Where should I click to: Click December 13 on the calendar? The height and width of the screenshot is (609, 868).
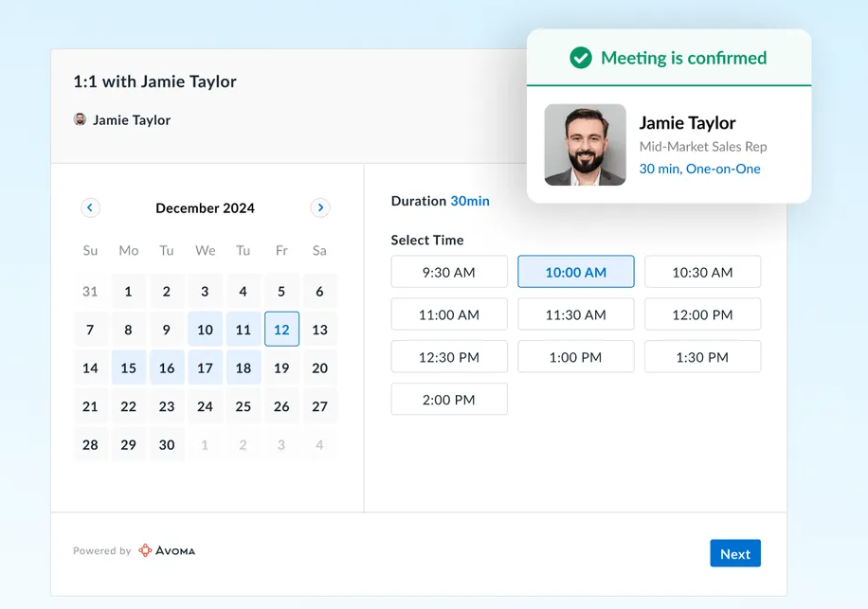(320, 329)
